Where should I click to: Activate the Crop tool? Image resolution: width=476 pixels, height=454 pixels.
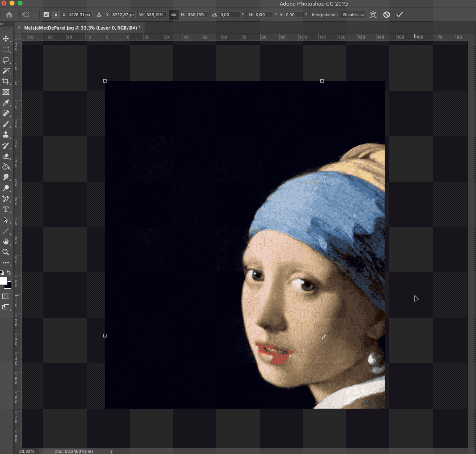(x=6, y=81)
